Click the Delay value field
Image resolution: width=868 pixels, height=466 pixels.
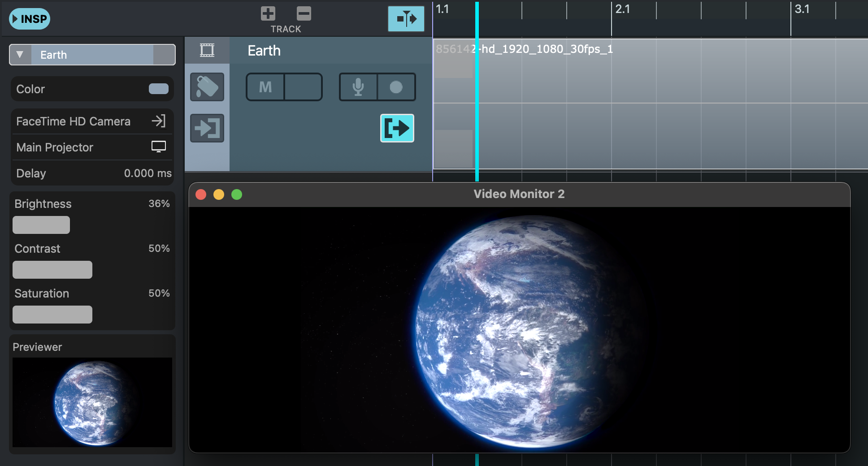click(x=148, y=173)
